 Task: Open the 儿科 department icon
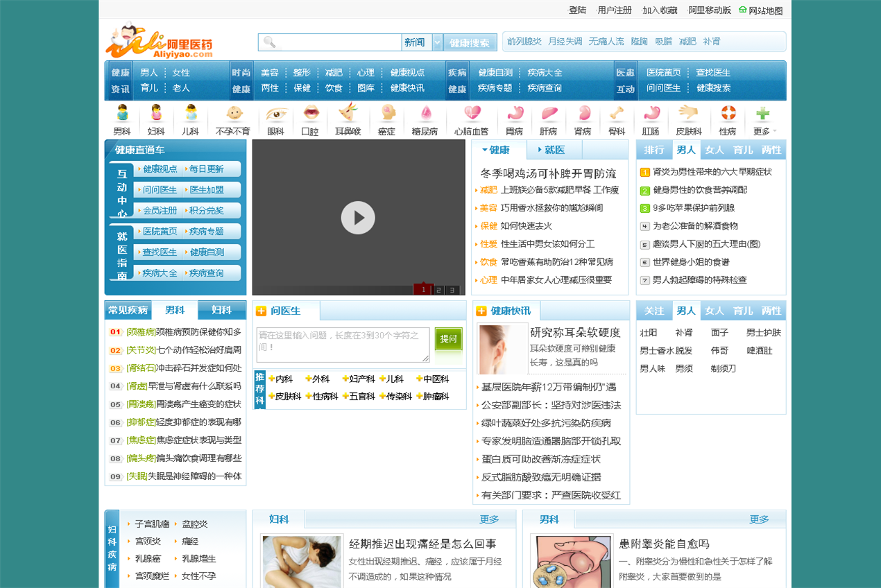(x=190, y=113)
